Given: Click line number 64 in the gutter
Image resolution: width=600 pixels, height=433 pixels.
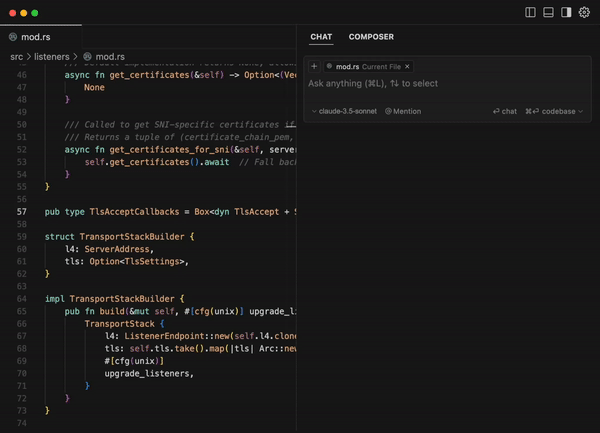Looking at the screenshot, I should [x=22, y=299].
